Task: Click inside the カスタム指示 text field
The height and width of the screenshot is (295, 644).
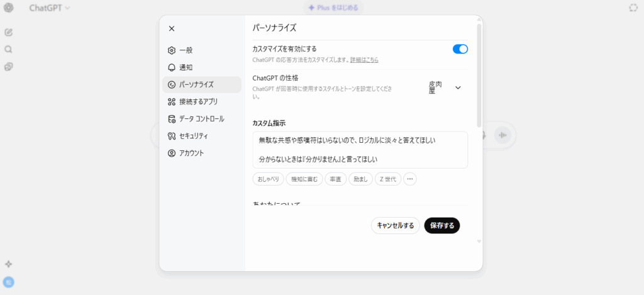Action: point(360,150)
